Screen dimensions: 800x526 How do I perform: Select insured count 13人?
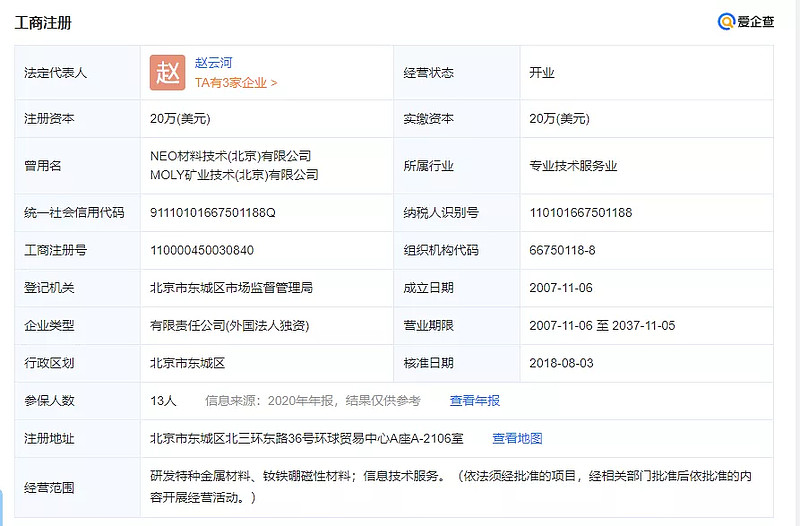coord(163,400)
